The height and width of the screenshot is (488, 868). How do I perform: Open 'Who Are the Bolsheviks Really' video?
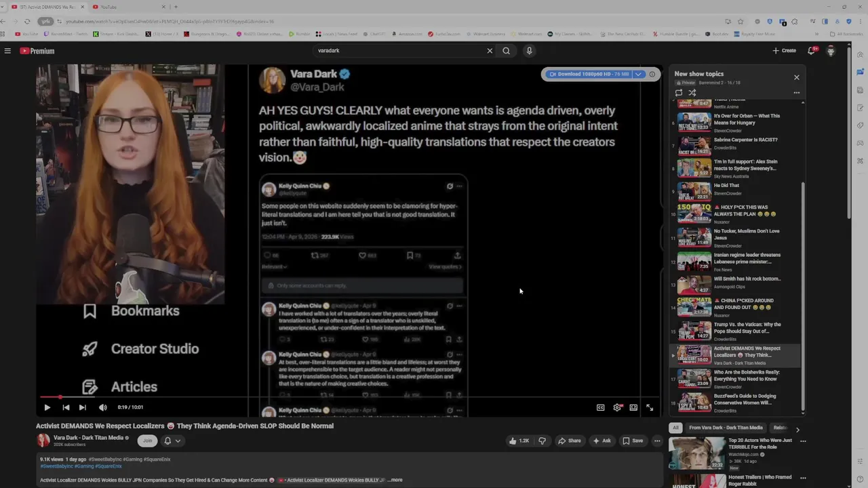pos(737,378)
